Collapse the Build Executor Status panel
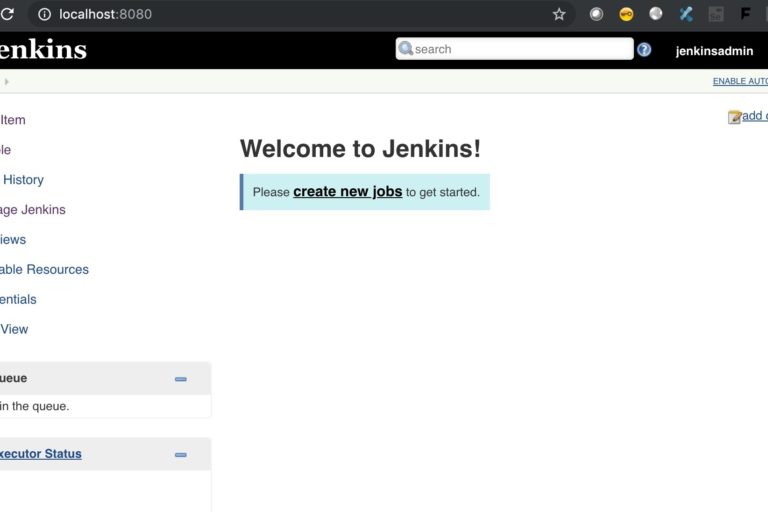 (x=181, y=454)
